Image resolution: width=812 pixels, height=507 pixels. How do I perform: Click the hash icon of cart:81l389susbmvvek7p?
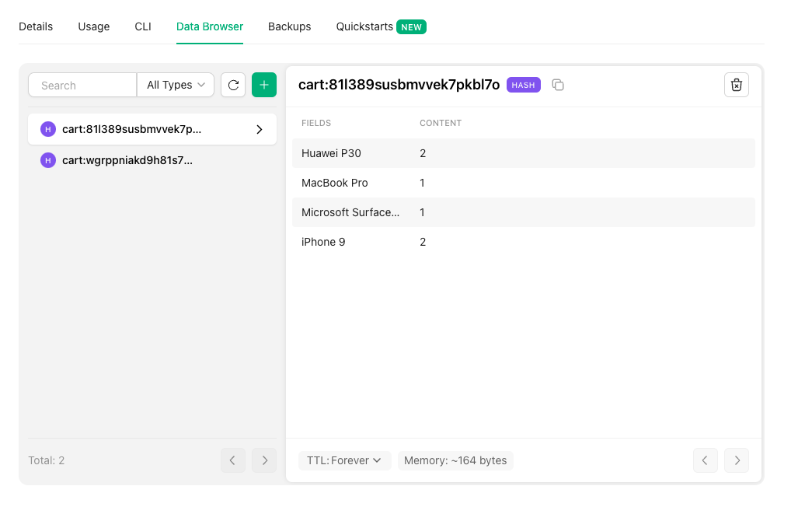pyautogui.click(x=48, y=129)
